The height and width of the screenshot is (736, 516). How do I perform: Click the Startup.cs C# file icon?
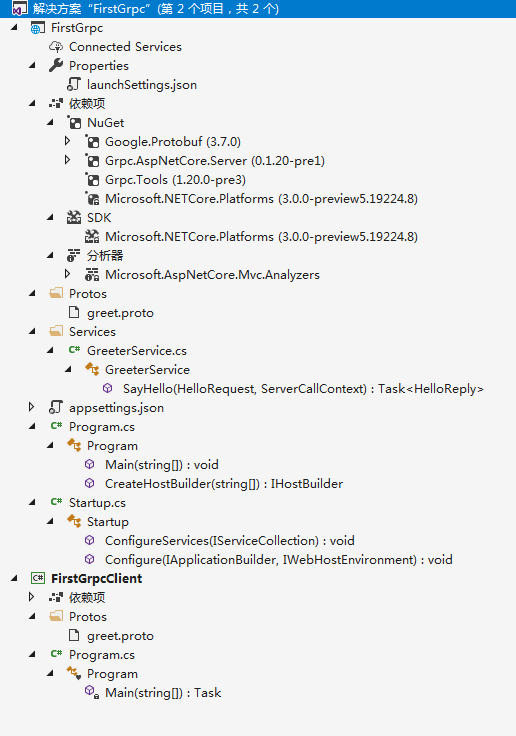[x=56, y=502]
